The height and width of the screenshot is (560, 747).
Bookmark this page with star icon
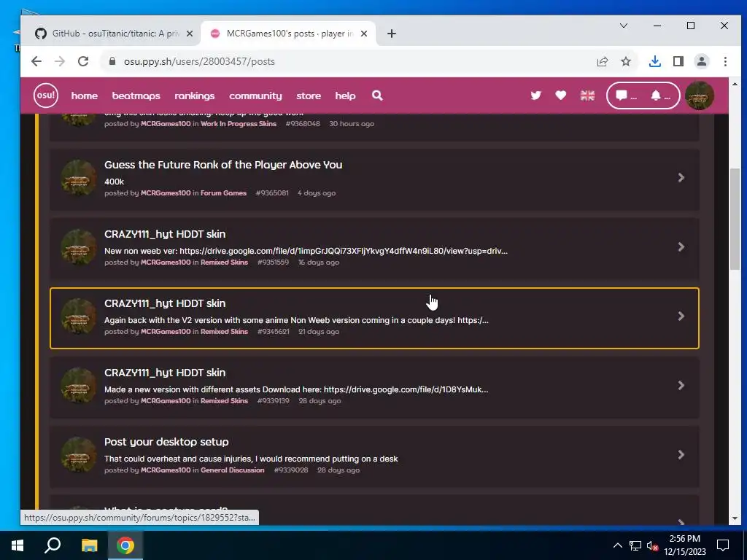tap(626, 61)
